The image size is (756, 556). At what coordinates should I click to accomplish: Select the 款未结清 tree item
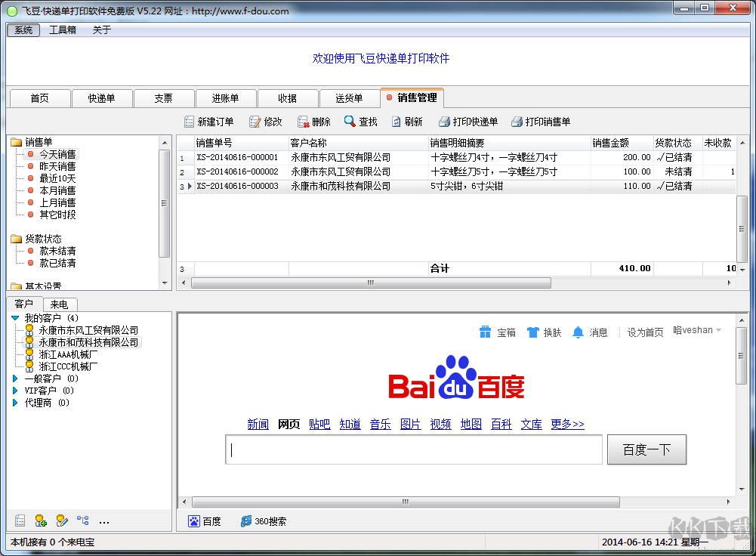(57, 251)
